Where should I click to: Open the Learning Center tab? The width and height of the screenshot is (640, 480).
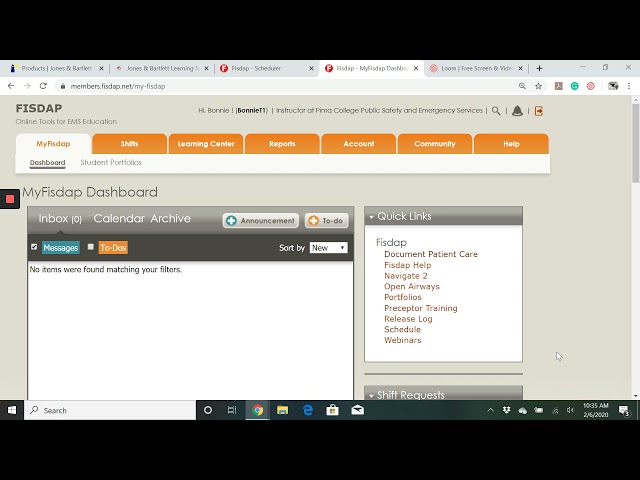(206, 144)
